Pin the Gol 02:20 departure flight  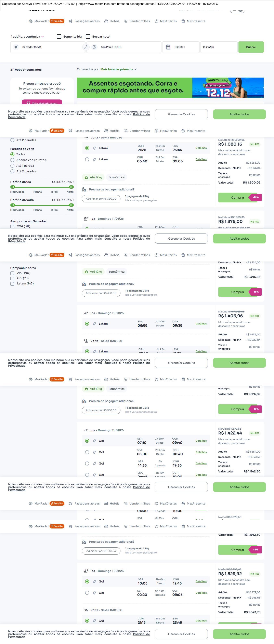pos(94,593)
